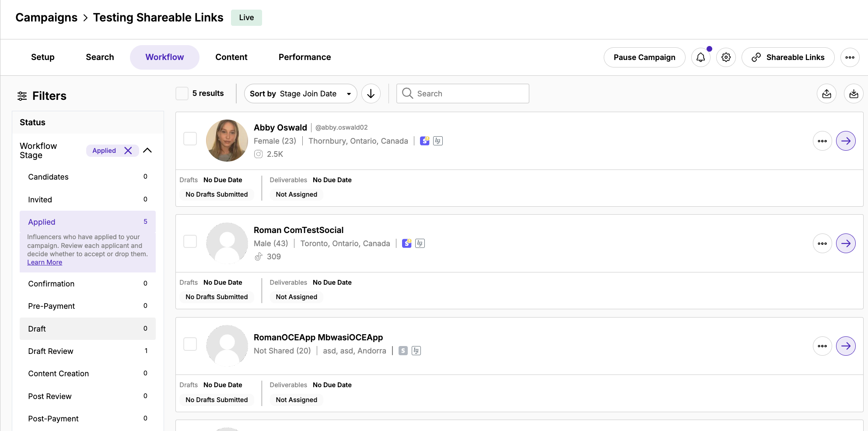Viewport: 868px width, 431px height.
Task: Open the Sort by Stage Join Date dropdown
Action: coord(300,94)
